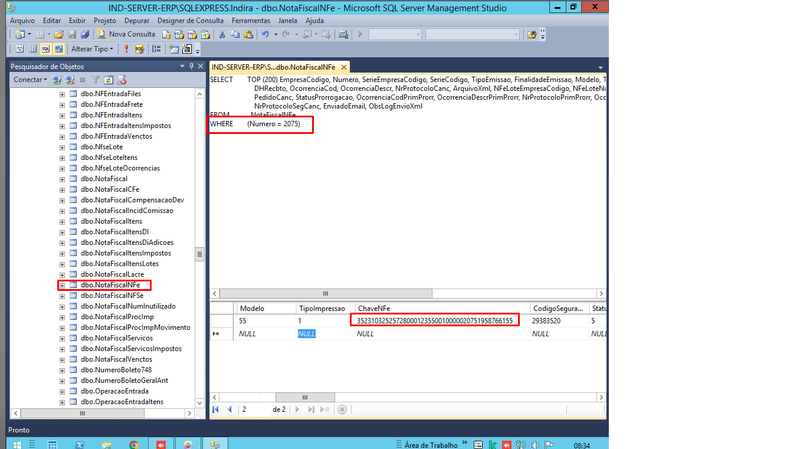Toggle the Show Diagram Pane icon
This screenshot has height=449, width=800.
pyautogui.click(x=19, y=49)
